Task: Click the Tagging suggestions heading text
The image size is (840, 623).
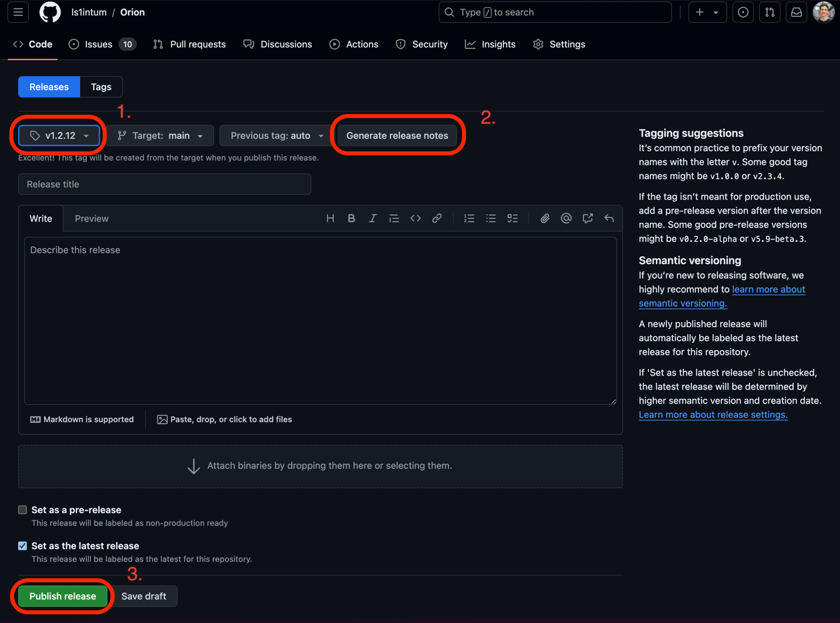Action: 691,133
